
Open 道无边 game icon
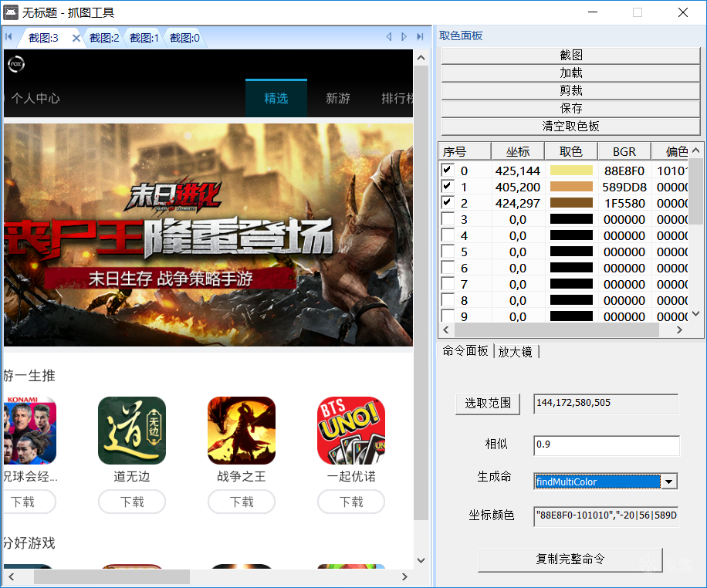point(132,431)
